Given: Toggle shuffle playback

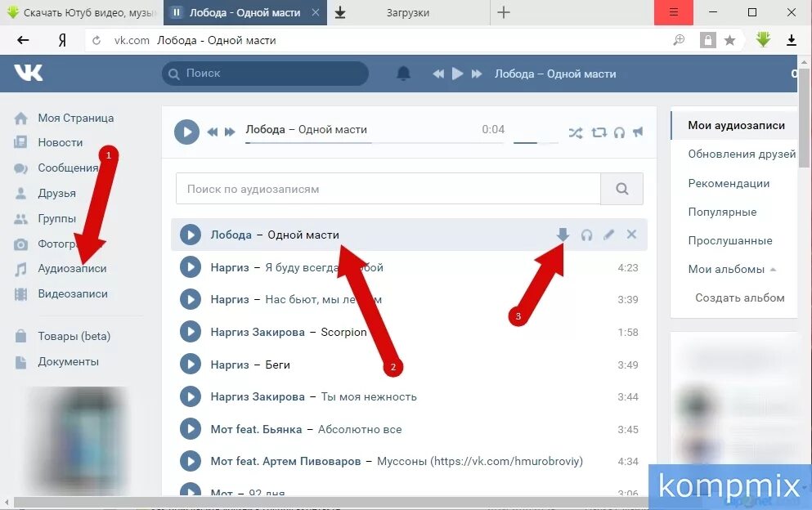Looking at the screenshot, I should pos(576,132).
